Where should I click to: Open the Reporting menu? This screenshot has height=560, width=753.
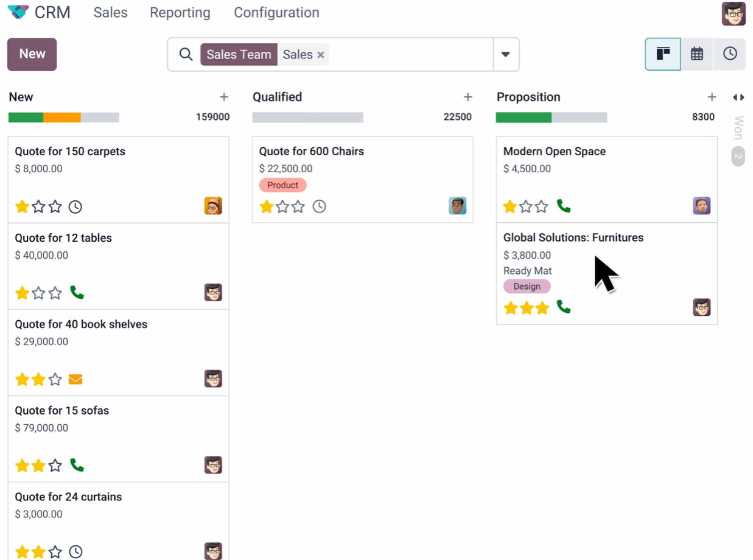click(180, 12)
